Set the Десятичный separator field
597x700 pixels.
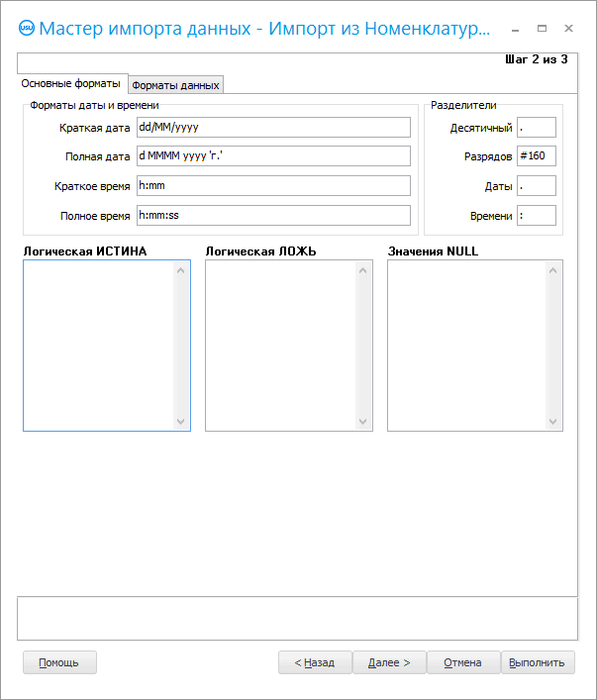[537, 128]
